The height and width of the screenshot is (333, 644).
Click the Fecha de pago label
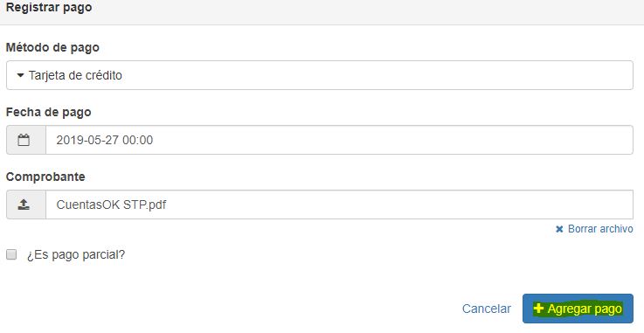(48, 112)
